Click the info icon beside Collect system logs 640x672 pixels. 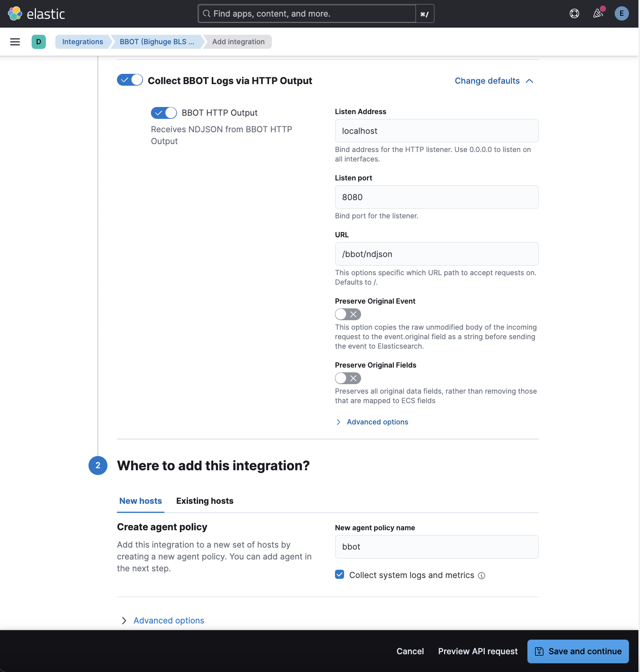coord(482,576)
